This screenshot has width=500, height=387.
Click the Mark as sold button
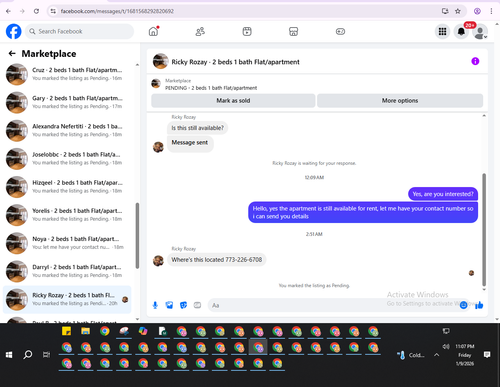(233, 101)
